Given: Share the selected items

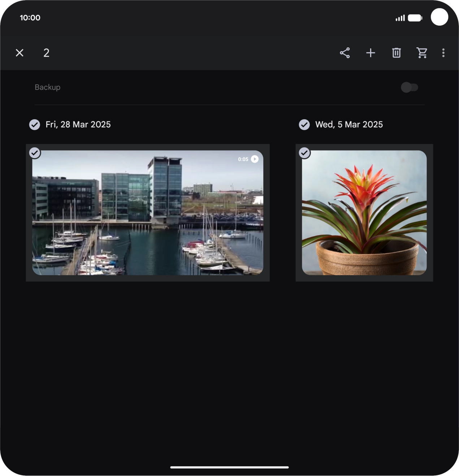Looking at the screenshot, I should (345, 53).
